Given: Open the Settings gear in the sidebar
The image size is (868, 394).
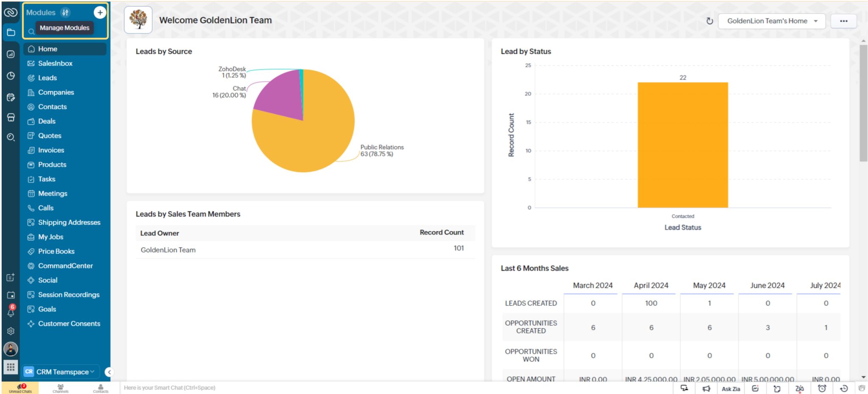Looking at the screenshot, I should [11, 332].
